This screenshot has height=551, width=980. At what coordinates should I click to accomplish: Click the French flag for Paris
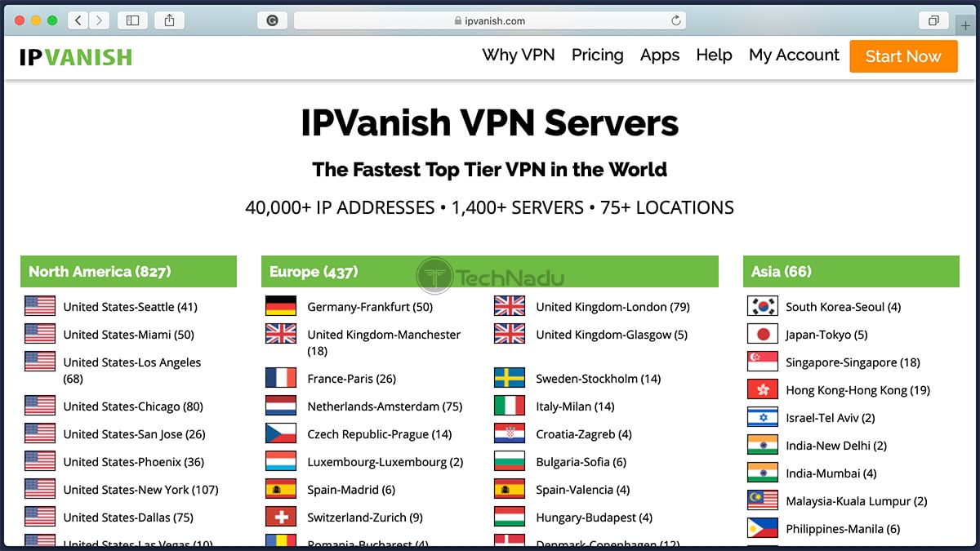point(281,379)
